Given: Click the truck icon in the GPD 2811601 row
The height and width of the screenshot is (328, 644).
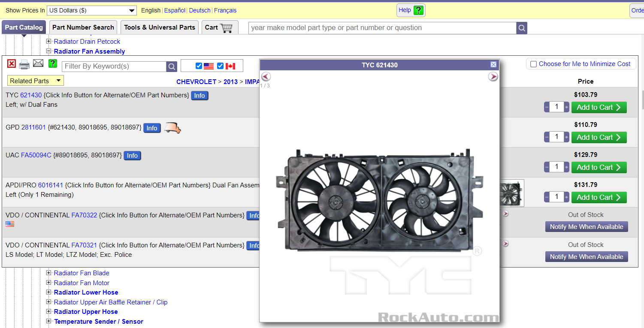Looking at the screenshot, I should (x=172, y=127).
